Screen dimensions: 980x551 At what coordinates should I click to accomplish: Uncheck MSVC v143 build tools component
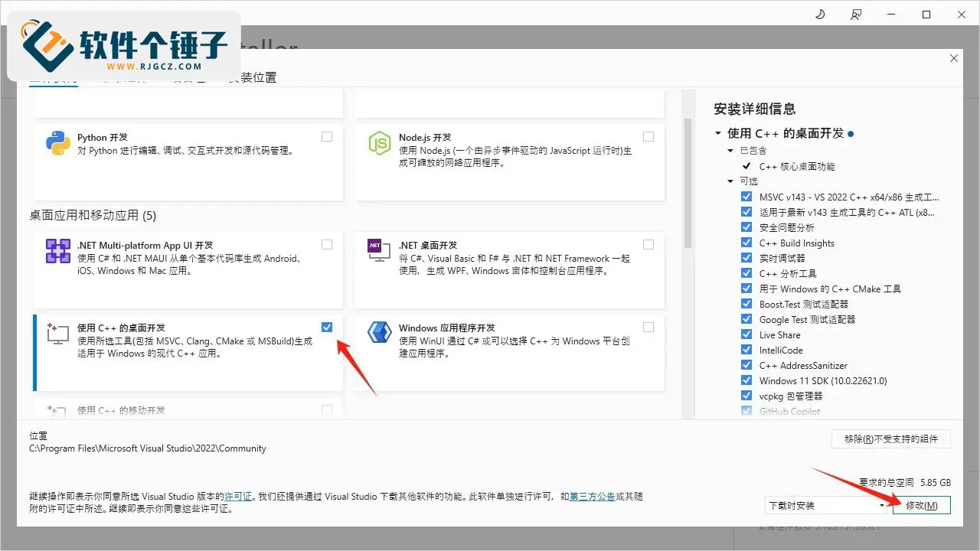pos(746,197)
